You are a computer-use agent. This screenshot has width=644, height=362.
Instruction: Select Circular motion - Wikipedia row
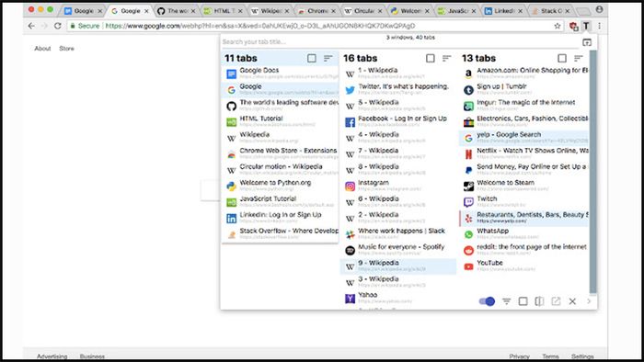[x=281, y=170]
